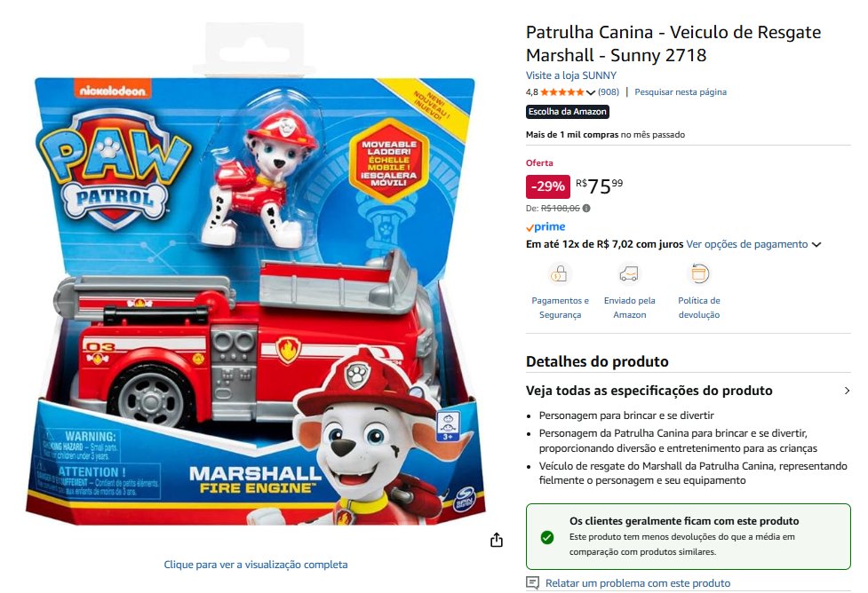Click the share icon below product image

tap(497, 540)
